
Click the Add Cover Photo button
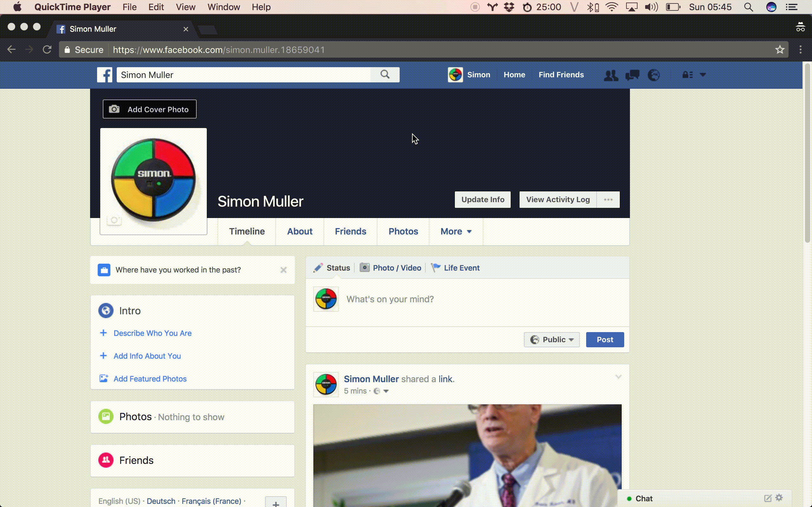coord(150,109)
